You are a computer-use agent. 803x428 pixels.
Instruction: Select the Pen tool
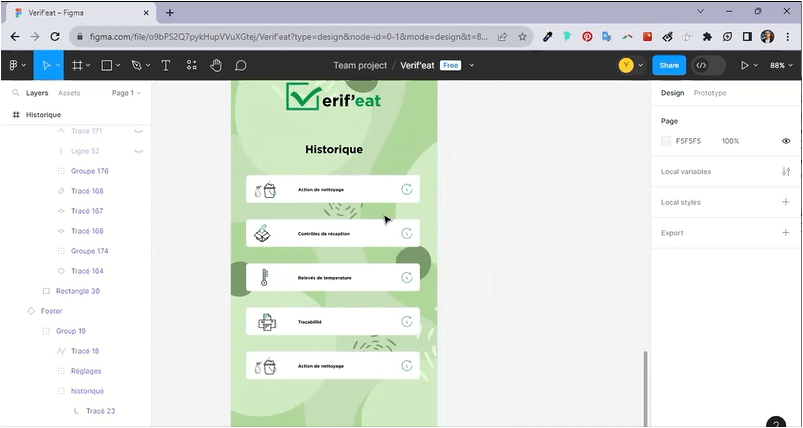coord(136,65)
